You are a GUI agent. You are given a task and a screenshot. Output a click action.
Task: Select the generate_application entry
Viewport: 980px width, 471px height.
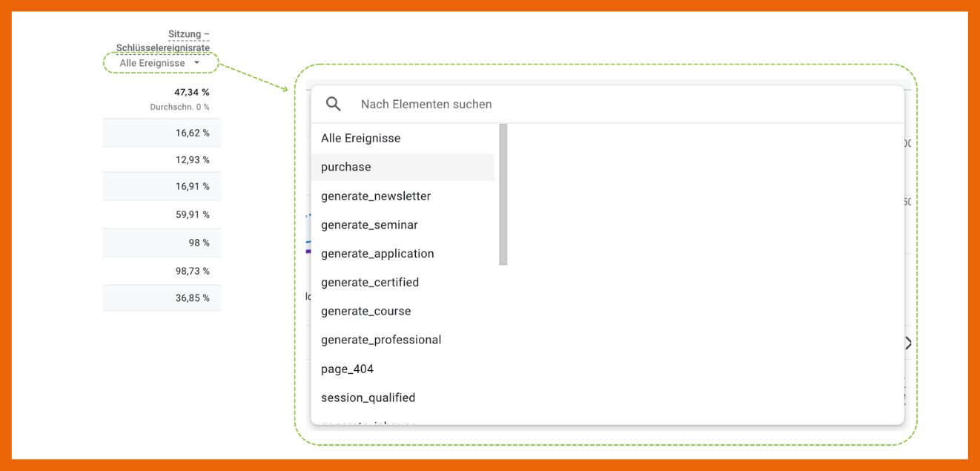point(377,254)
